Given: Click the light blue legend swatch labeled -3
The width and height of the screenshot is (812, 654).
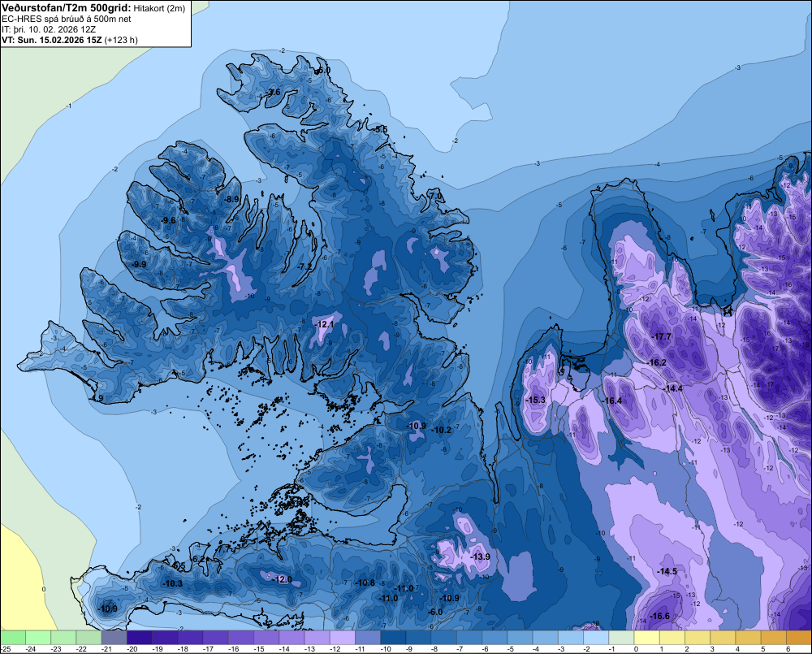Looking at the screenshot, I should (x=571, y=637).
